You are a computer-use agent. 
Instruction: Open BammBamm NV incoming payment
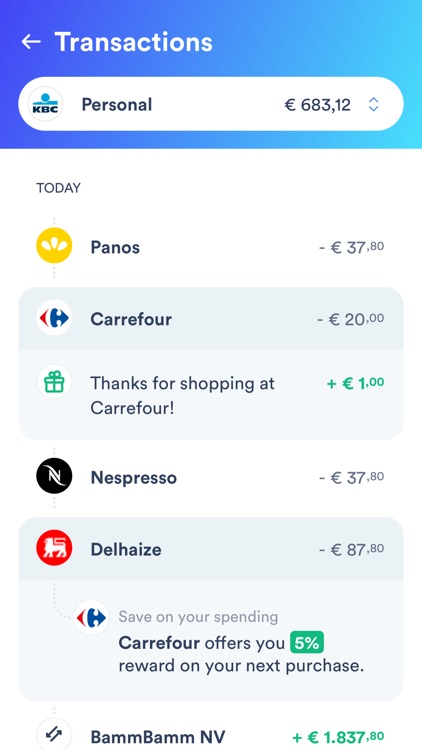pyautogui.click(x=211, y=736)
